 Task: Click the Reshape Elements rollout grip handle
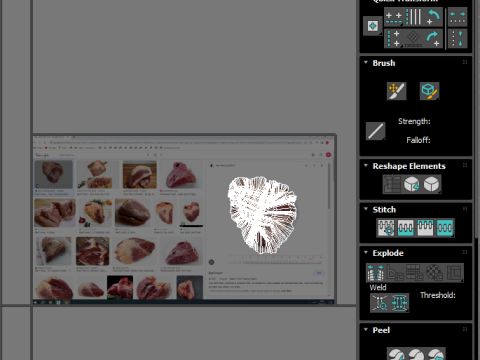coord(465,165)
